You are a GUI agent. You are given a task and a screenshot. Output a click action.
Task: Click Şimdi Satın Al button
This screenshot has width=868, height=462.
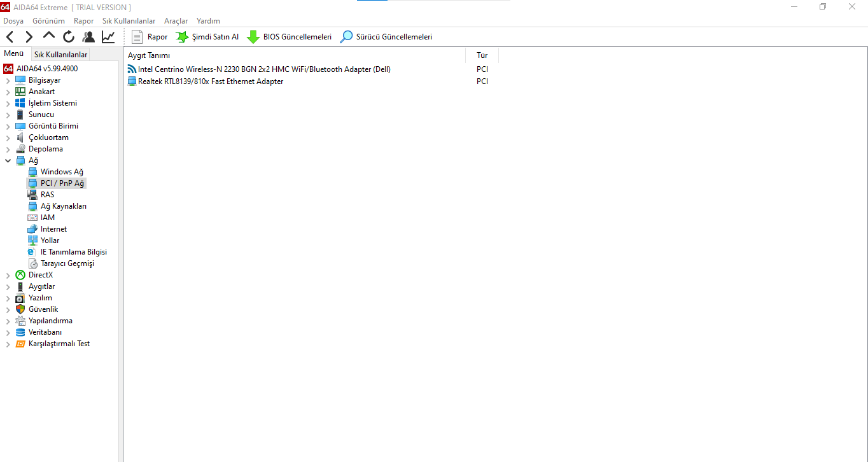tap(207, 37)
